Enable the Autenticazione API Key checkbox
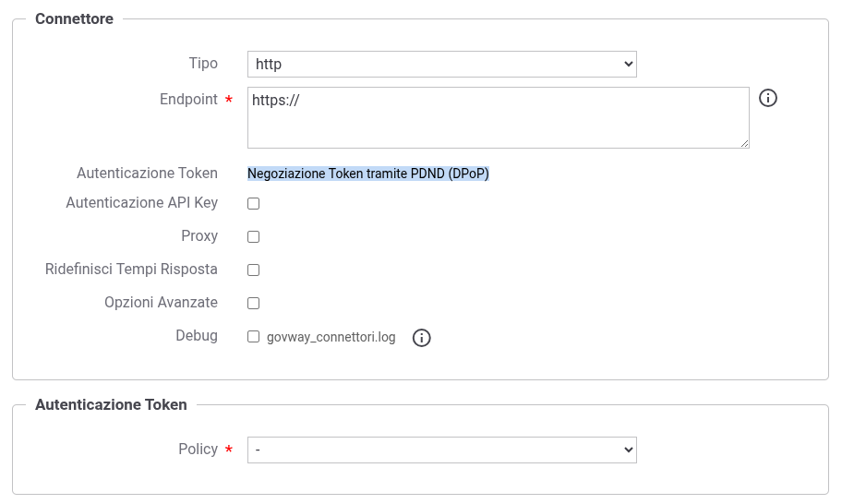Image resolution: width=842 pixels, height=504 pixels. [x=254, y=203]
